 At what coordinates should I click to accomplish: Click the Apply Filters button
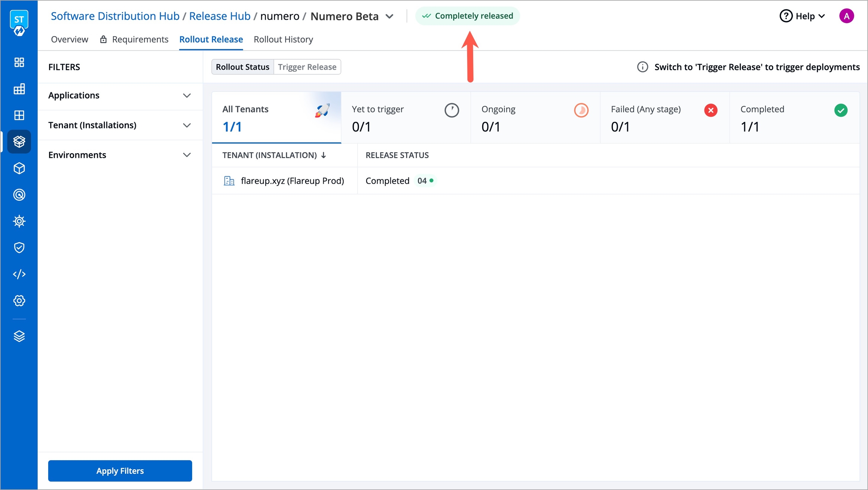click(120, 471)
